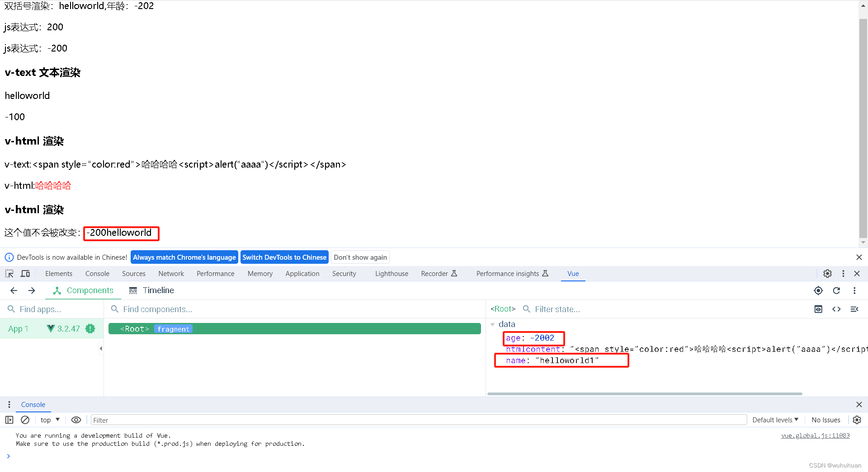Open the Recorder tab
This screenshot has height=472, width=868.
pyautogui.click(x=439, y=274)
